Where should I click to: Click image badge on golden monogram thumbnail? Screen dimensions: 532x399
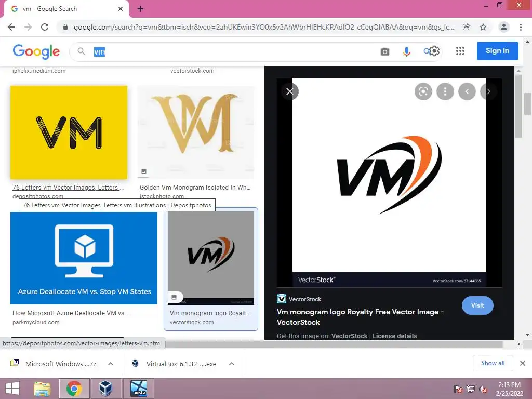(x=144, y=171)
